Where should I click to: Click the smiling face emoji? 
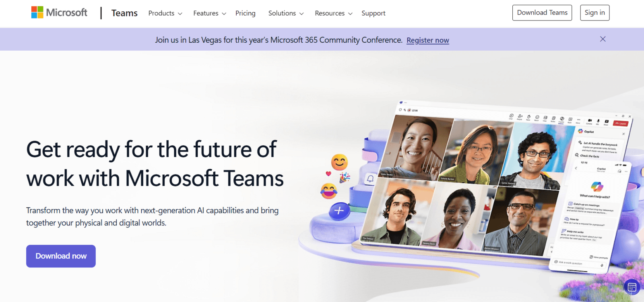coord(339,162)
